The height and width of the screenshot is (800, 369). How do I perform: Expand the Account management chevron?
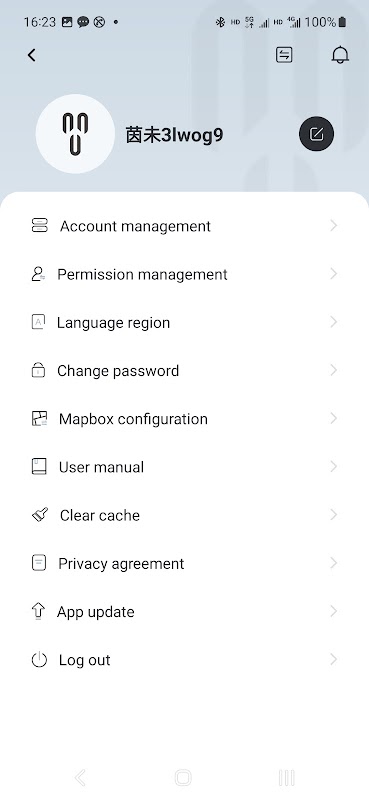tap(334, 226)
